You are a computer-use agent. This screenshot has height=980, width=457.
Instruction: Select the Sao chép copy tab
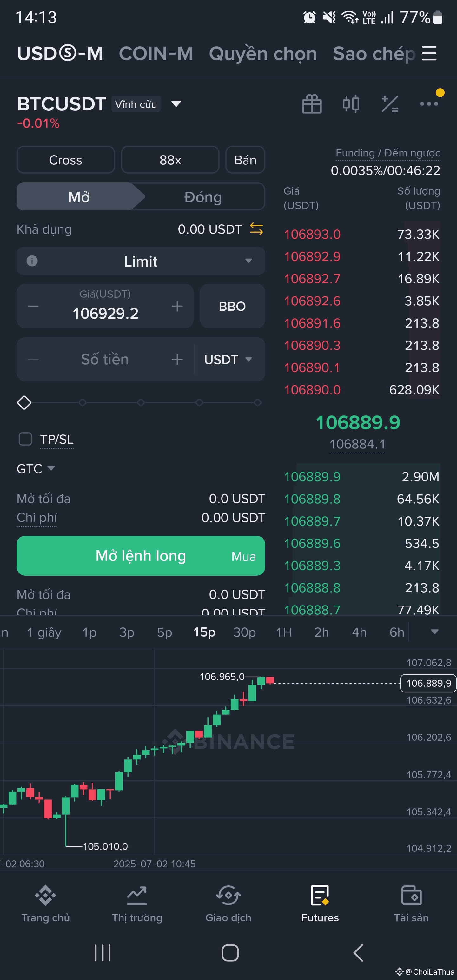[374, 53]
